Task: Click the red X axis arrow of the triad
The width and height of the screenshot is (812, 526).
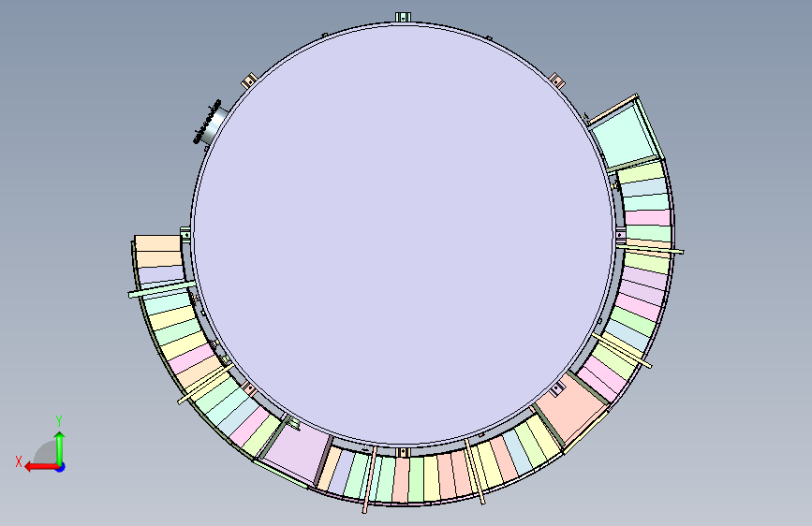Action: coord(40,467)
